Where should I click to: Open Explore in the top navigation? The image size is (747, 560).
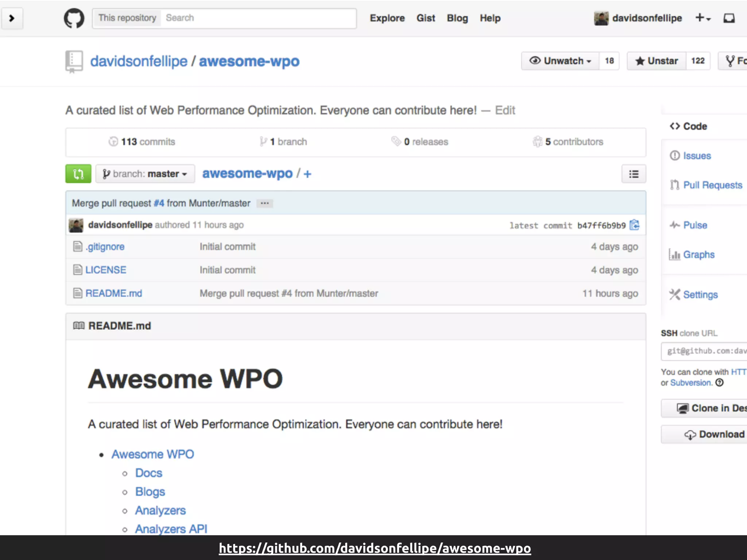click(x=387, y=18)
